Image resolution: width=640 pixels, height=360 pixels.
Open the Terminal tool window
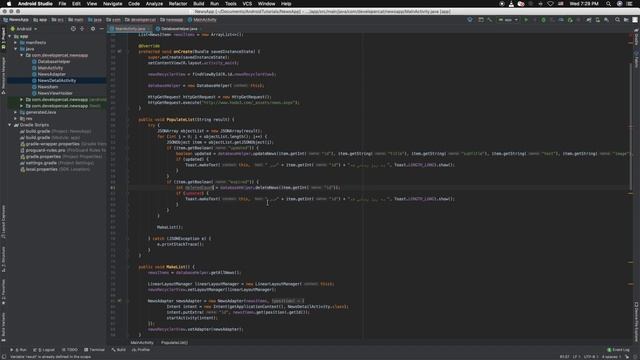coord(94,350)
